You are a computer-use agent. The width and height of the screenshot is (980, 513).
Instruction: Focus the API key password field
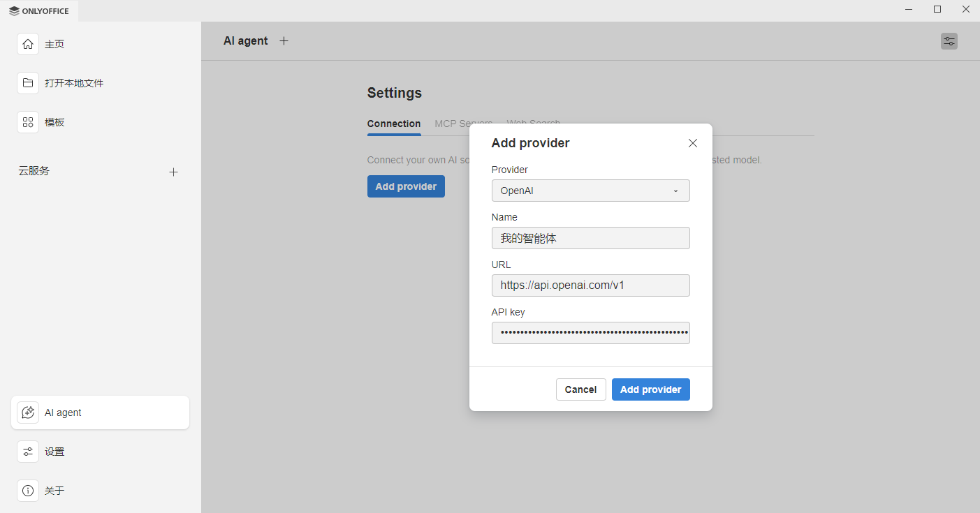pos(590,333)
